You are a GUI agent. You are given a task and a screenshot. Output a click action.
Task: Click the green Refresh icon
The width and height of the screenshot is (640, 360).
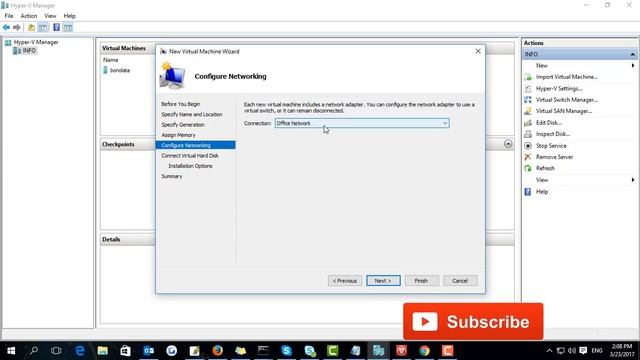click(528, 168)
